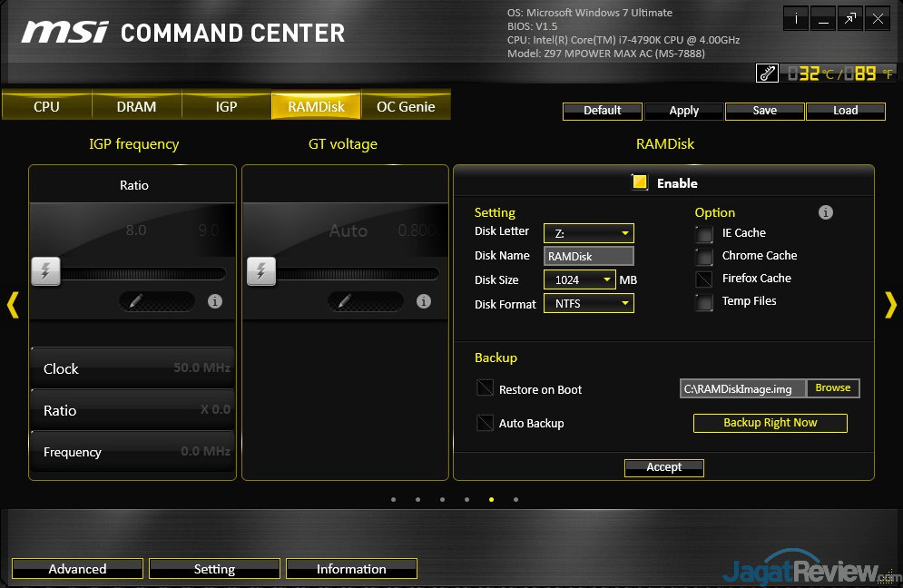Click the pencil edit icon under GT voltage
The height and width of the screenshot is (588, 903).
(345, 301)
